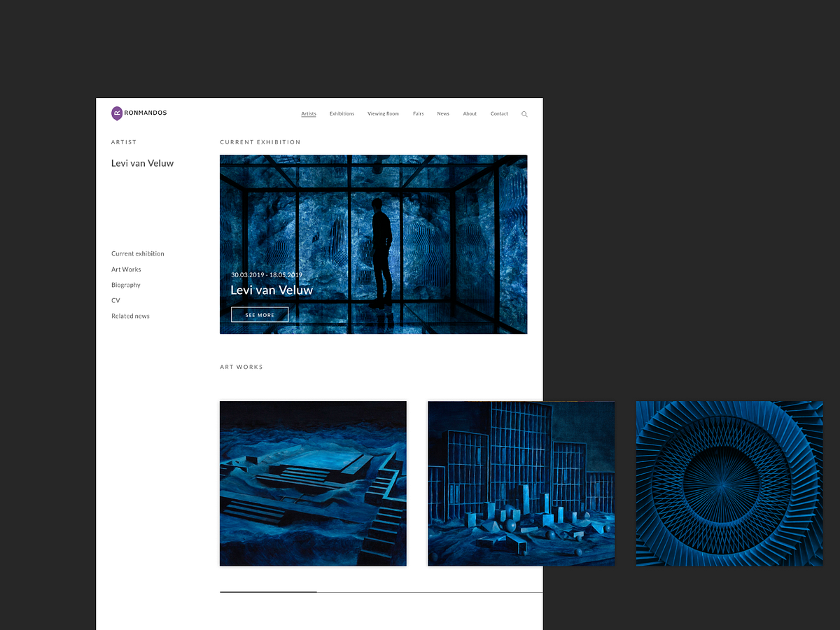Click the artist name Levi van Veluw
This screenshot has width=840, height=630.
(x=142, y=162)
